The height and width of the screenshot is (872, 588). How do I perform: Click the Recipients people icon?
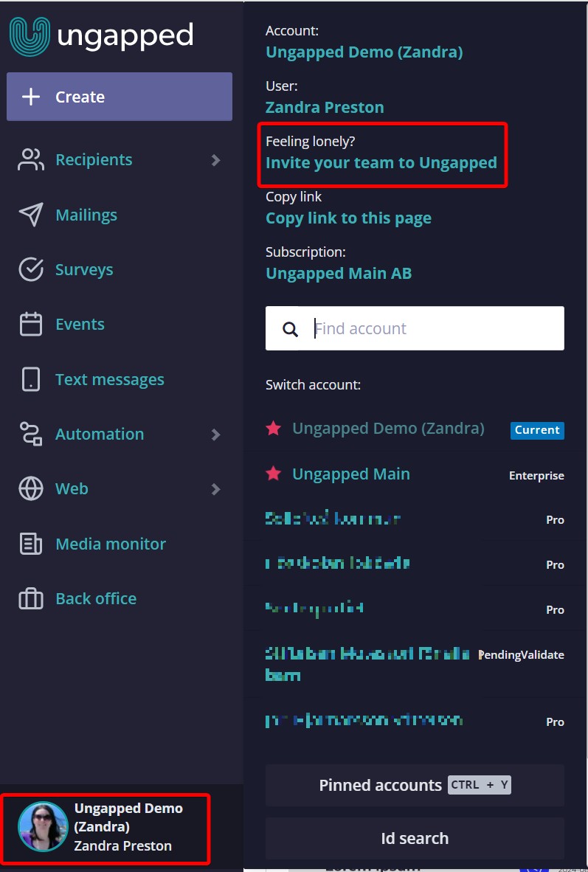click(x=30, y=160)
